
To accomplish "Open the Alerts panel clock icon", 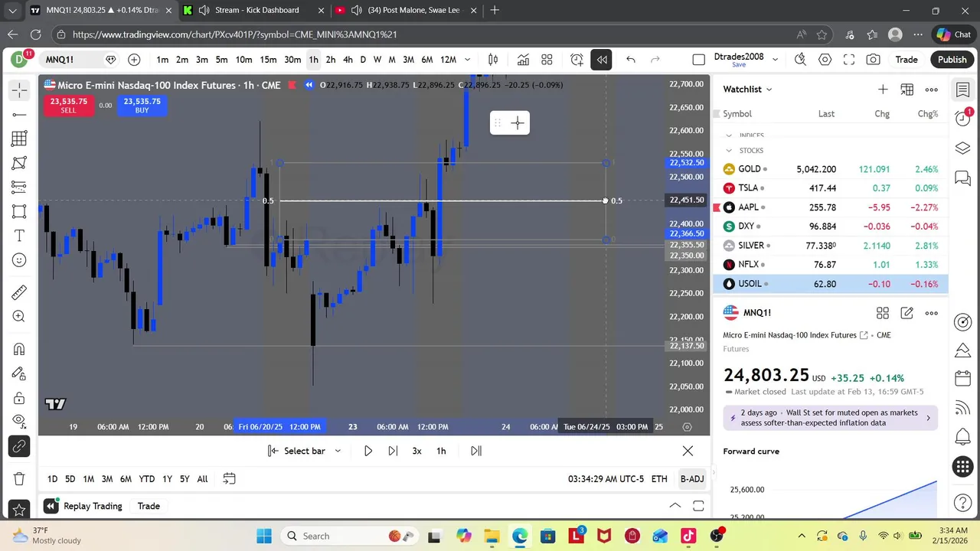I will pos(963,119).
